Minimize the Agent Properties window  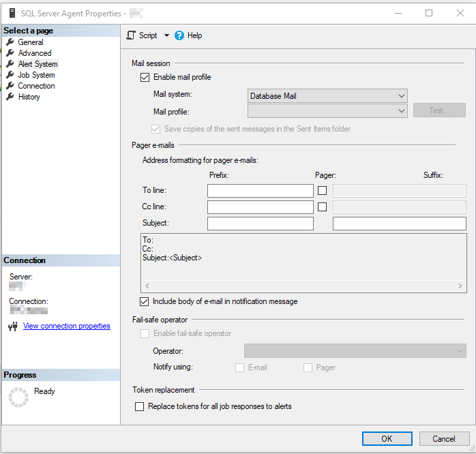pos(398,13)
